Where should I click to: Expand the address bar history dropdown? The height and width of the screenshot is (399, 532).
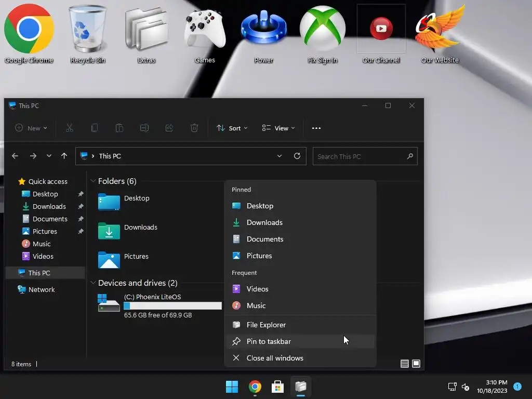tap(279, 156)
